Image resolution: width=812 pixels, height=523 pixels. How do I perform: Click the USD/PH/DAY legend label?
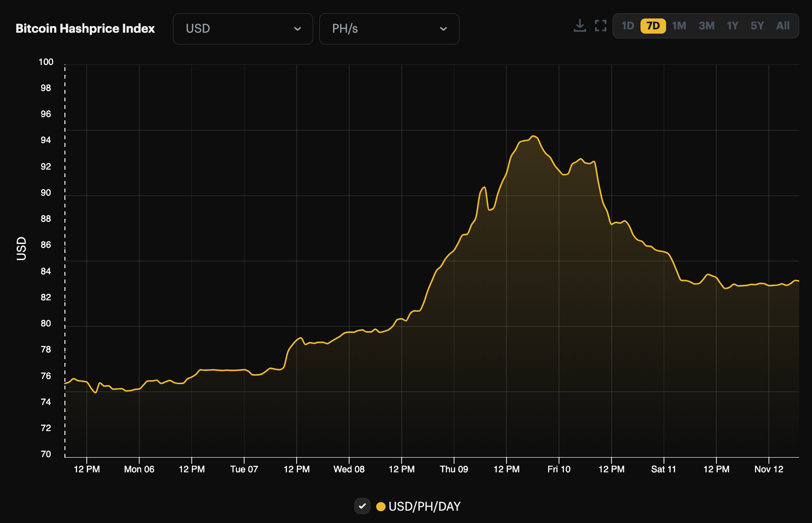click(x=424, y=506)
